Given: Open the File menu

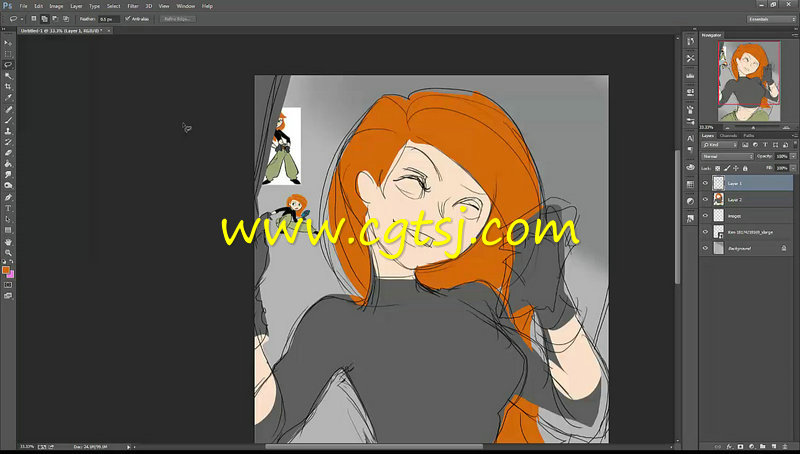Looking at the screenshot, I should 23,6.
